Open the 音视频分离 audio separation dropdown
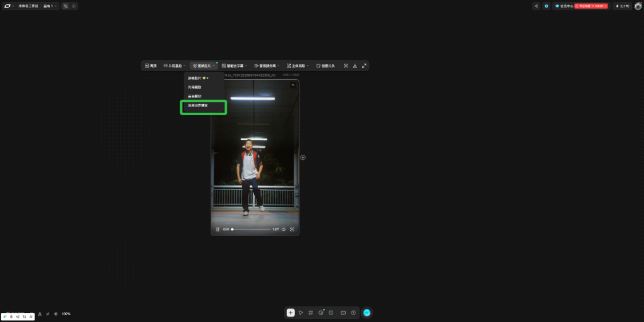Screen dimensions: 644x322 pyautogui.click(x=267, y=66)
